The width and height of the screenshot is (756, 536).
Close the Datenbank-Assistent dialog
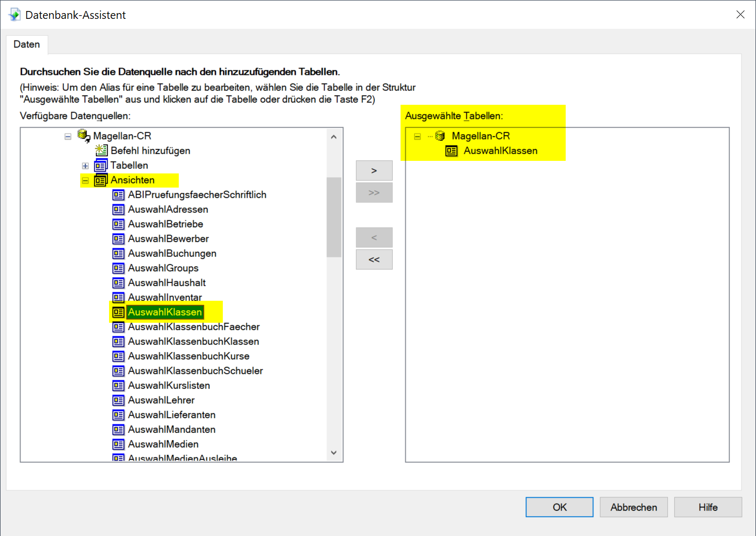click(x=740, y=15)
